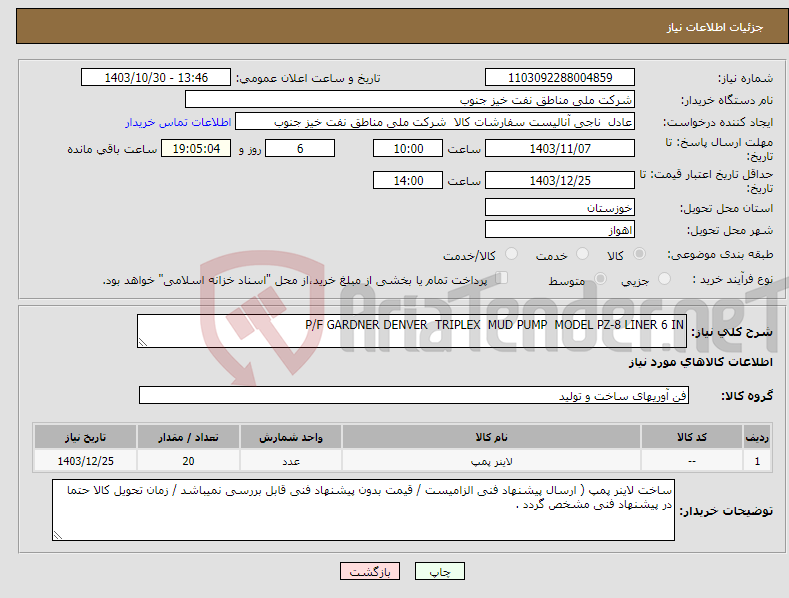Click the item code cell showing --
The width and height of the screenshot is (789, 598).
[x=692, y=461]
